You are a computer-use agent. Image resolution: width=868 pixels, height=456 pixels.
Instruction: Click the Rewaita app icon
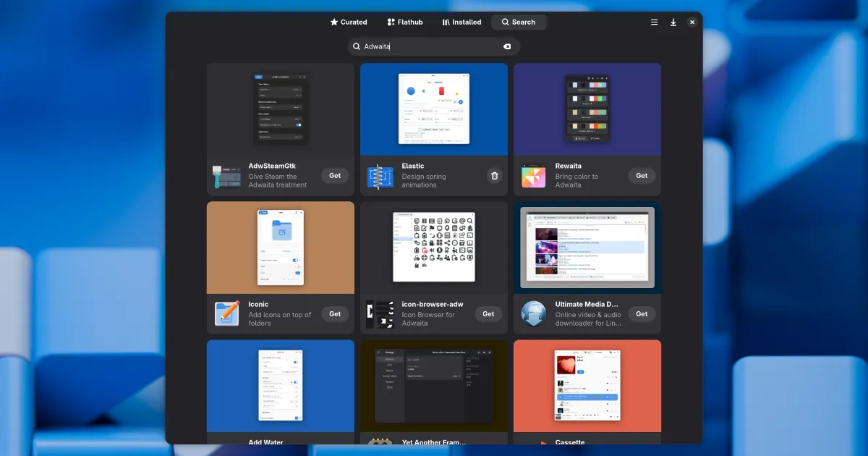pyautogui.click(x=533, y=176)
